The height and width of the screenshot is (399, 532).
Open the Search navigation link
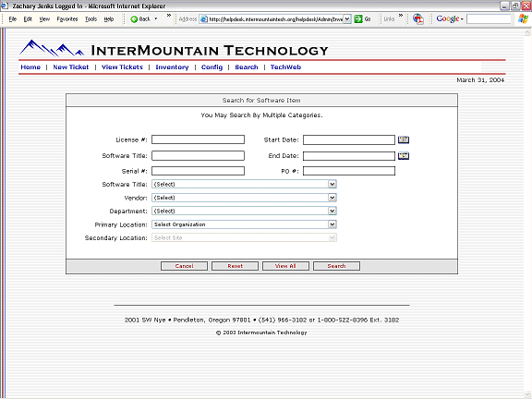247,67
